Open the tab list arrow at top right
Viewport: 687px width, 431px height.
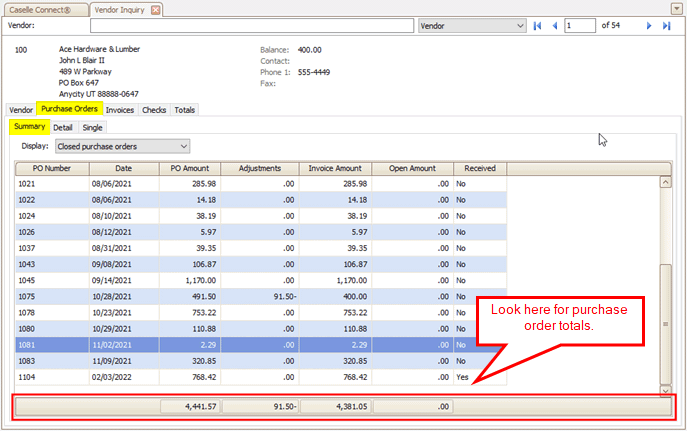point(676,9)
